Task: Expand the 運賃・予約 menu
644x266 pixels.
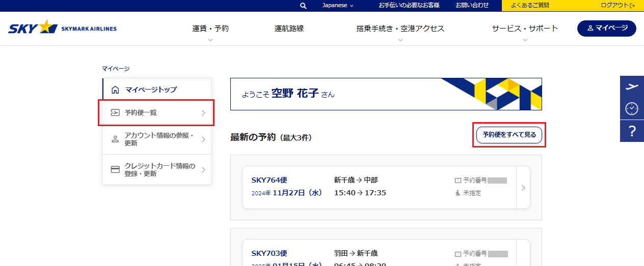Action: point(210,29)
